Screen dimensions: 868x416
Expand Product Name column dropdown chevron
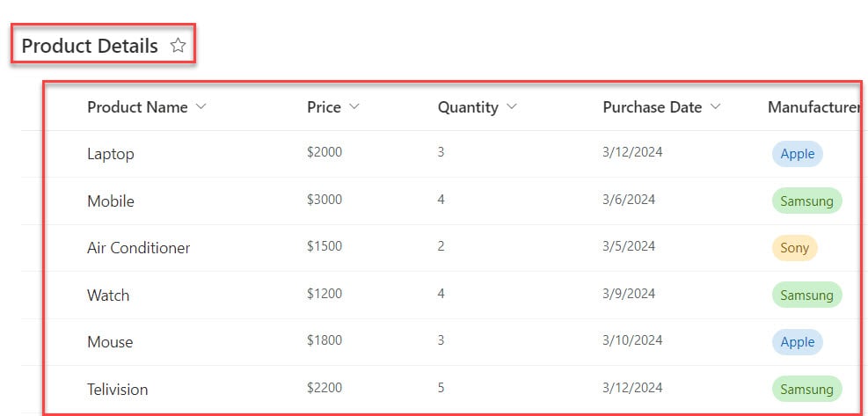pyautogui.click(x=201, y=106)
